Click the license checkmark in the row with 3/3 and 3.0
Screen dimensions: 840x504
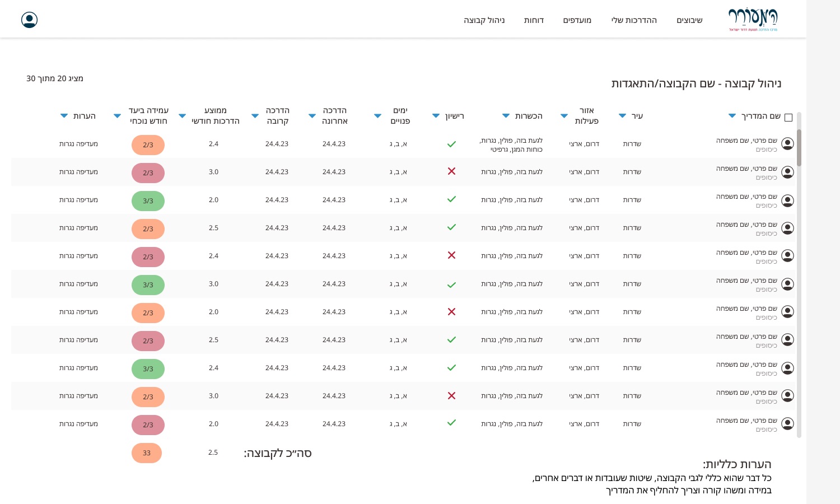451,284
